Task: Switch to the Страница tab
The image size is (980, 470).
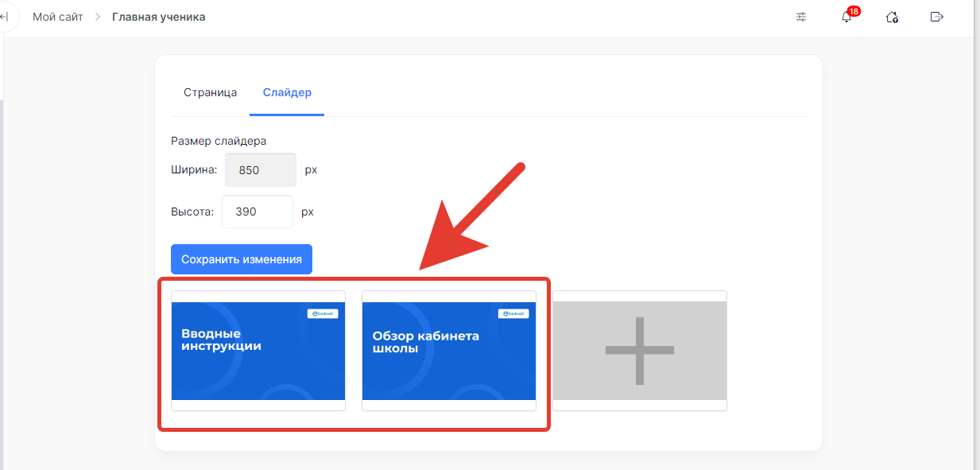Action: [x=210, y=92]
